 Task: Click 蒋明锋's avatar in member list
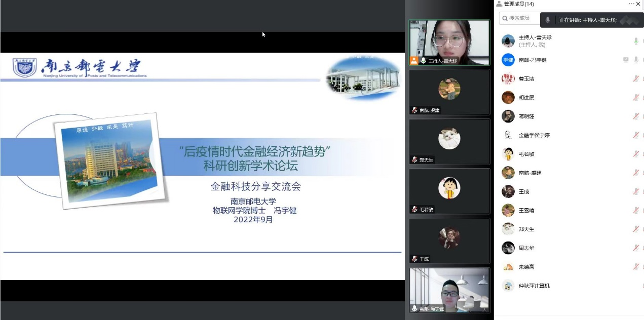pyautogui.click(x=508, y=116)
